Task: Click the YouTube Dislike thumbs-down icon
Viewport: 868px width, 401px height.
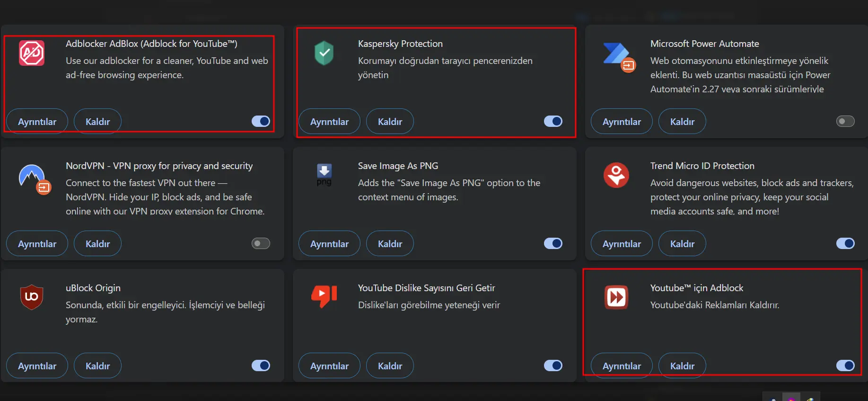Action: point(324,296)
